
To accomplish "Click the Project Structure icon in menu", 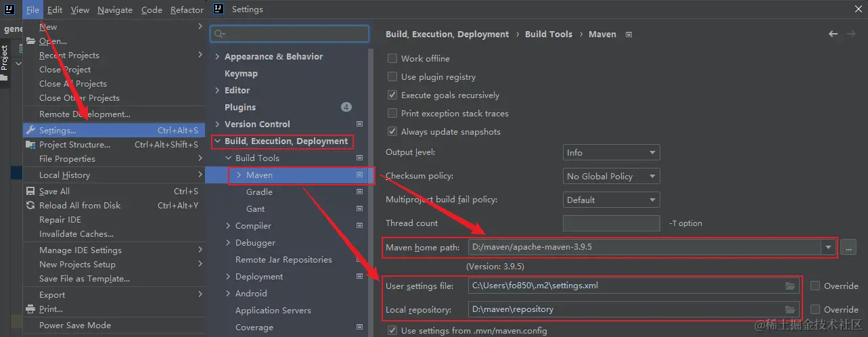I will click(x=30, y=145).
